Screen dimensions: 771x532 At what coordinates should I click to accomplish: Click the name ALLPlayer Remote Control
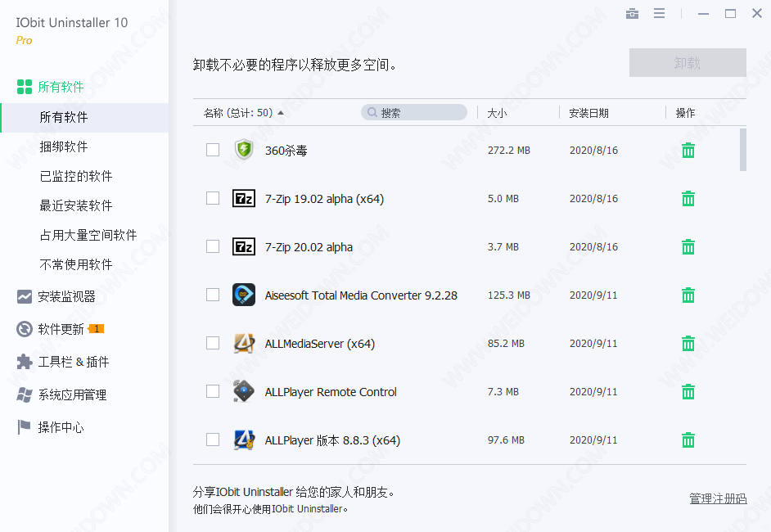pyautogui.click(x=331, y=392)
